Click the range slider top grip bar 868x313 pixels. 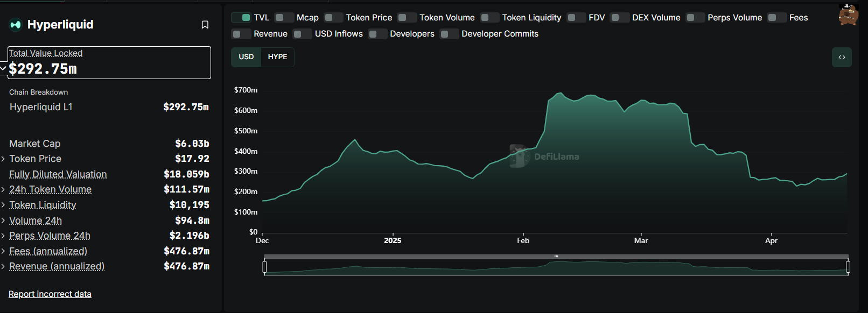click(556, 257)
